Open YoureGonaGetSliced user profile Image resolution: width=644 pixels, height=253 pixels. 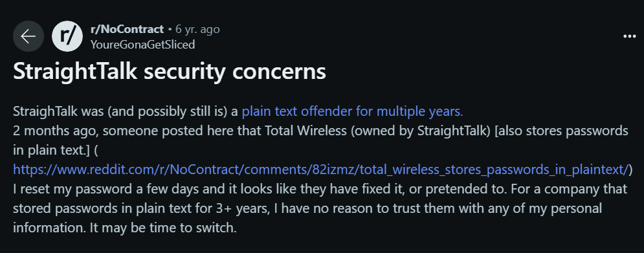tap(142, 45)
